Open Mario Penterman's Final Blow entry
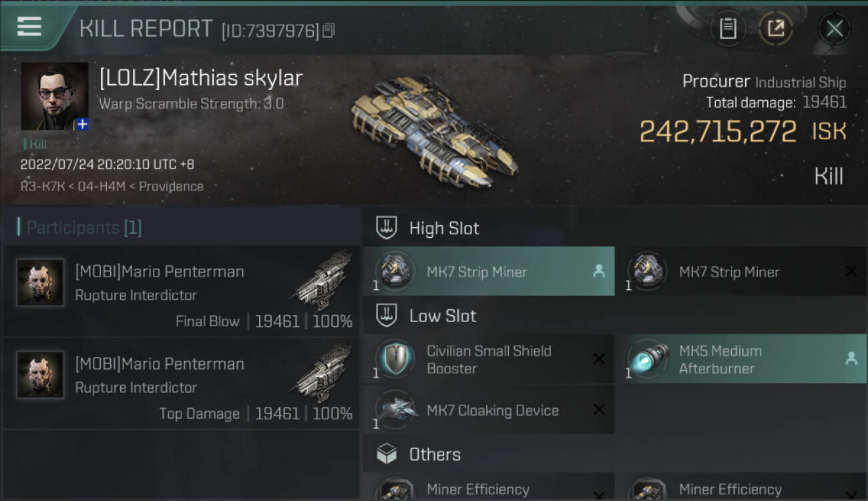868x501 pixels. coord(182,292)
